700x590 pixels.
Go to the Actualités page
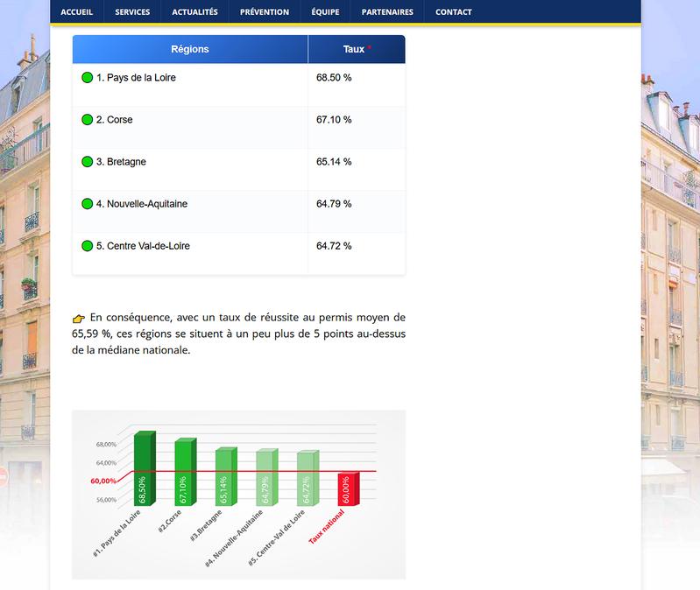(194, 12)
